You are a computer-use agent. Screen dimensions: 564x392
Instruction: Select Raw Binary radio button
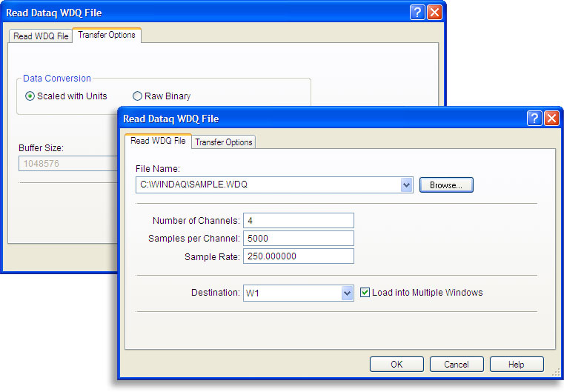tap(137, 96)
